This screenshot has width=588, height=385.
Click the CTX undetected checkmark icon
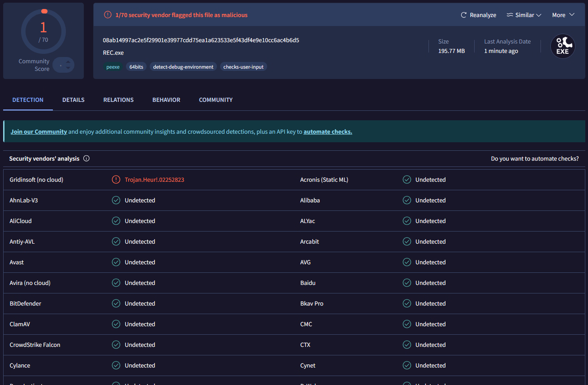coord(407,345)
